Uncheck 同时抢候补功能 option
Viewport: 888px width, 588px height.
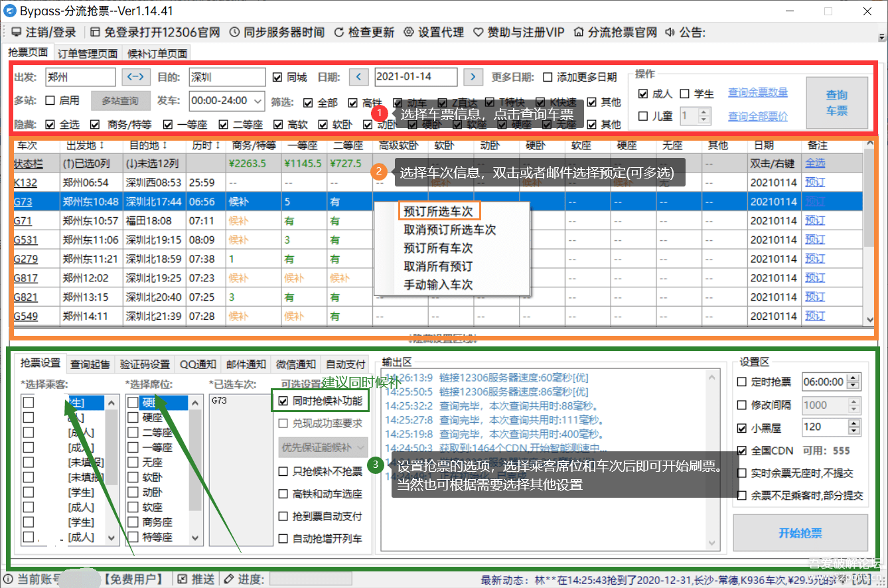[283, 401]
